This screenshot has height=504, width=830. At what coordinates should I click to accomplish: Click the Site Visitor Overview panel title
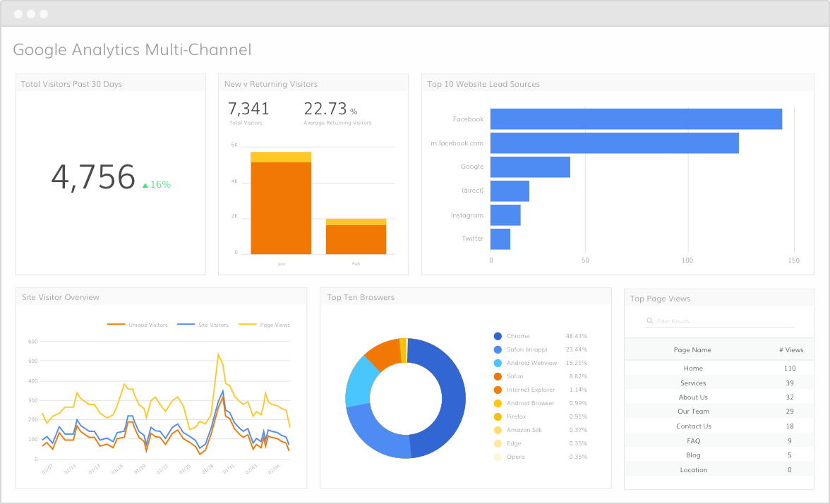click(61, 297)
